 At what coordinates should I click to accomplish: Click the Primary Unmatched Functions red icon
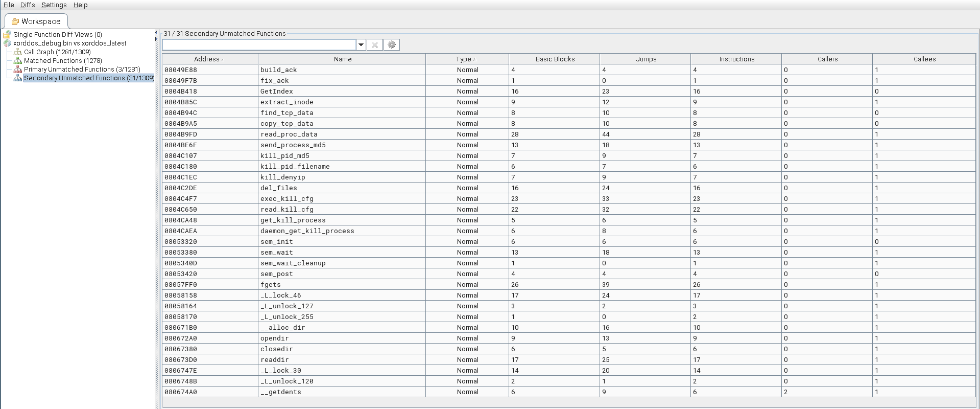click(18, 70)
